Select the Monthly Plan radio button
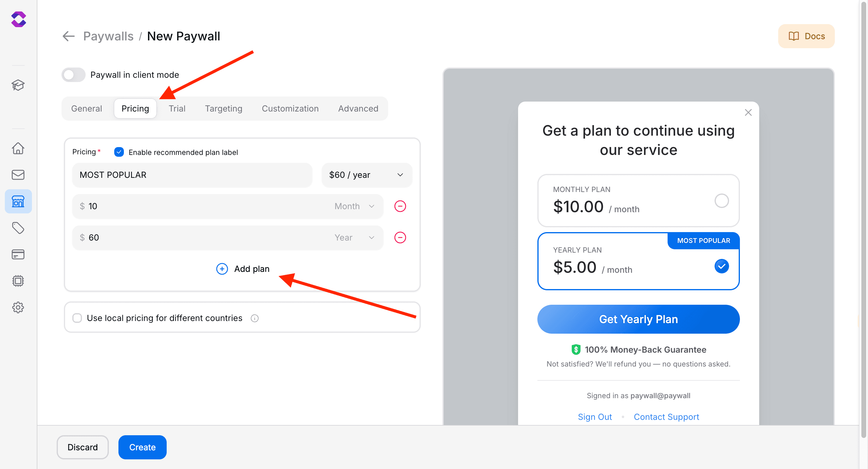Image resolution: width=868 pixels, height=469 pixels. [x=722, y=200]
